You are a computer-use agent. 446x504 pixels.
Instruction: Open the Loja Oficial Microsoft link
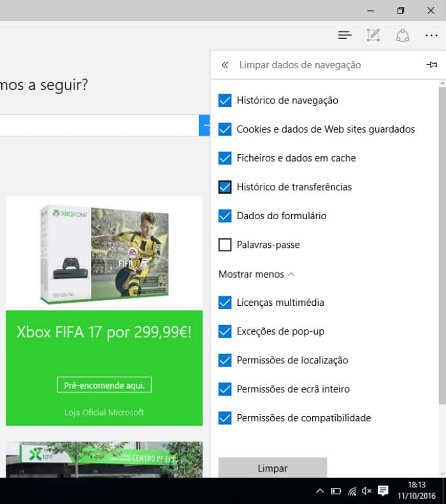(104, 412)
